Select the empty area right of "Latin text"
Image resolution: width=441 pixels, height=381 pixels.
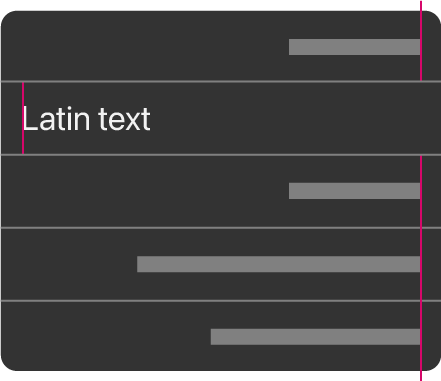[295, 118]
